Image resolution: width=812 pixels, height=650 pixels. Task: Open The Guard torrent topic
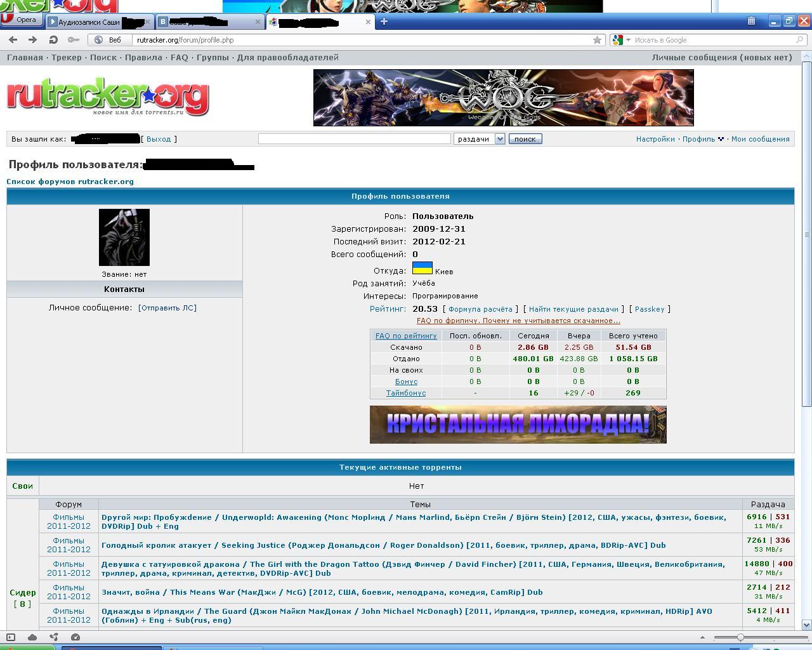(x=407, y=616)
